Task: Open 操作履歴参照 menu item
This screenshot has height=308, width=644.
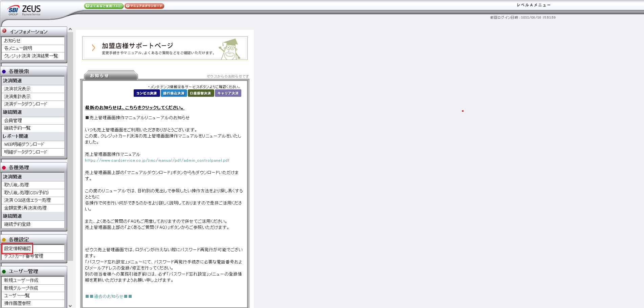Action: (x=33, y=303)
